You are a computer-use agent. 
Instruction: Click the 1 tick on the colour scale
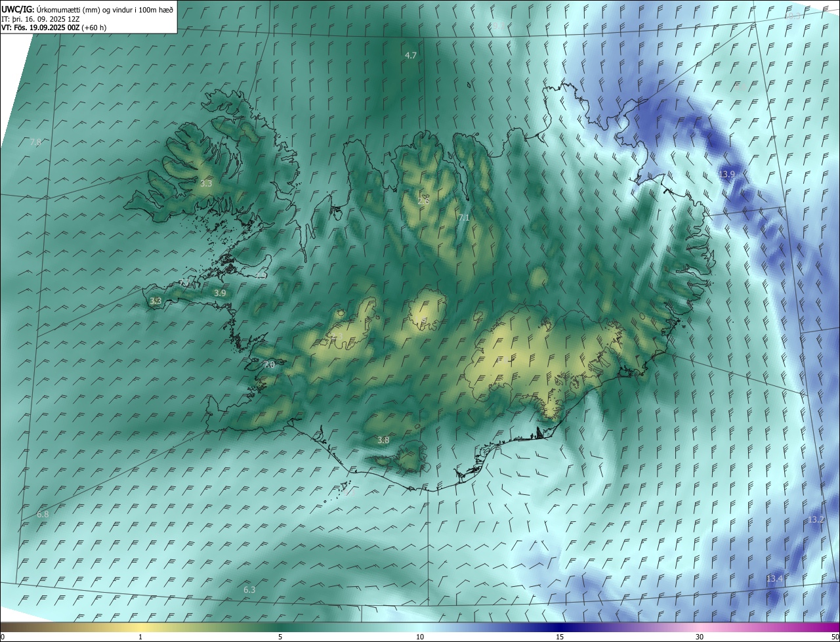click(140, 637)
